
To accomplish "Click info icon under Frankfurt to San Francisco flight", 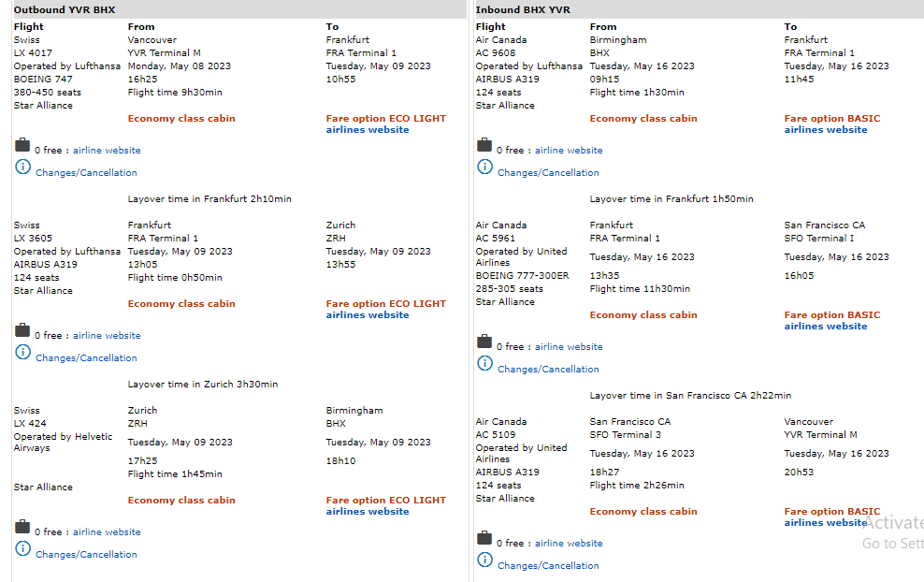I will (x=484, y=364).
